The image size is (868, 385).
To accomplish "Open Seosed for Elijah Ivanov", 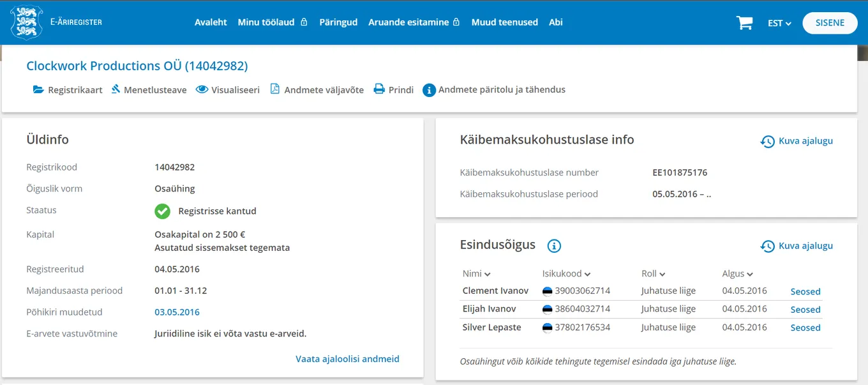I will click(x=805, y=310).
